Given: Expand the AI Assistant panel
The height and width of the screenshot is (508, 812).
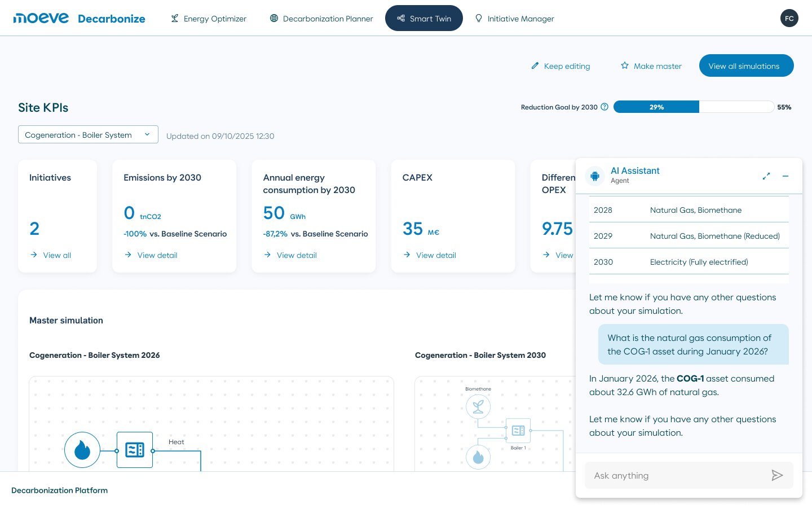Looking at the screenshot, I should tap(766, 176).
